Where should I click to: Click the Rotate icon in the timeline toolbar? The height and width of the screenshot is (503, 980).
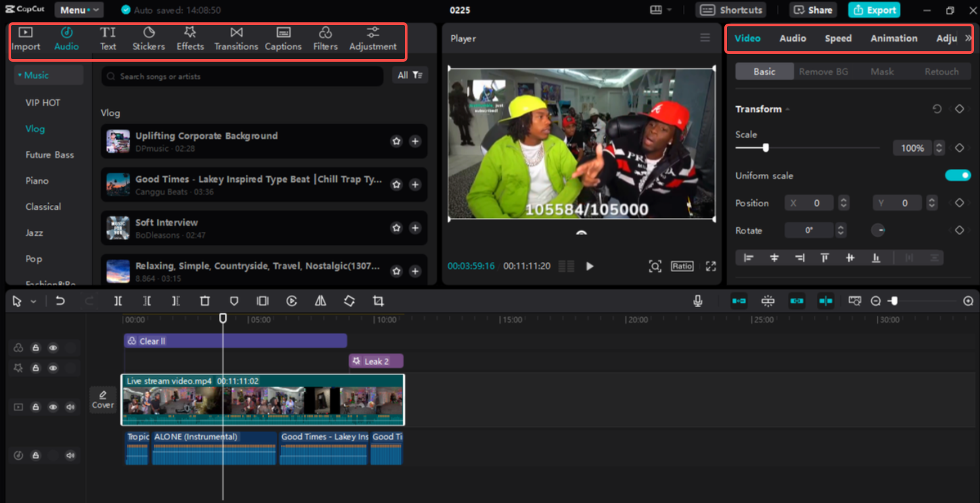click(349, 301)
